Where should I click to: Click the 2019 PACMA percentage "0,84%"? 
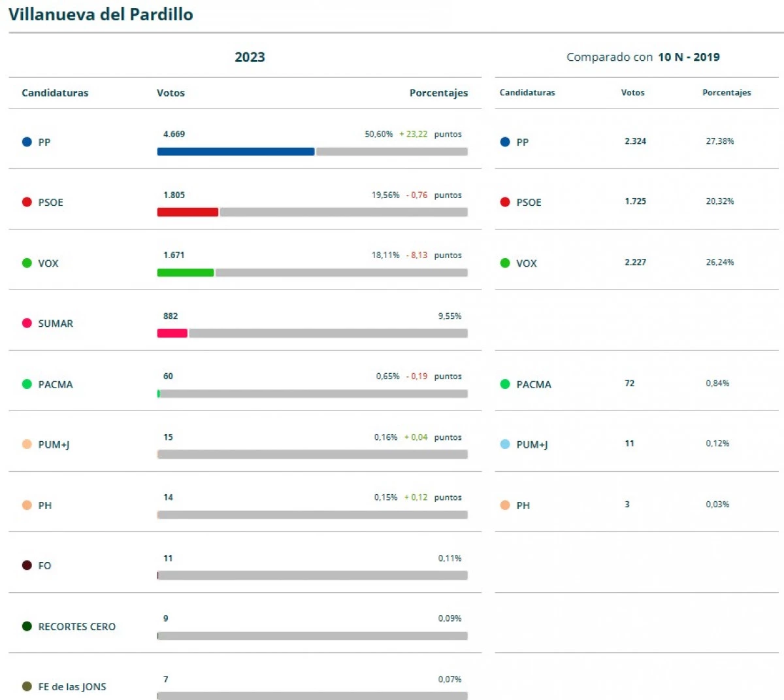click(717, 383)
